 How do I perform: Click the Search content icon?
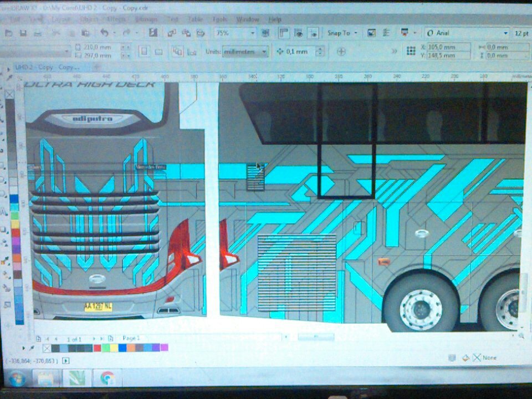[x=153, y=33]
